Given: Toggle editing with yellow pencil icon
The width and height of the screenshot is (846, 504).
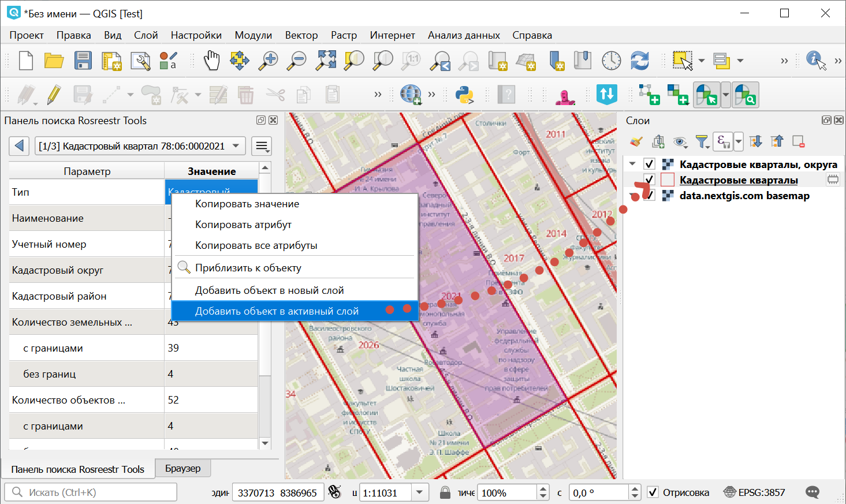Looking at the screenshot, I should (x=54, y=95).
